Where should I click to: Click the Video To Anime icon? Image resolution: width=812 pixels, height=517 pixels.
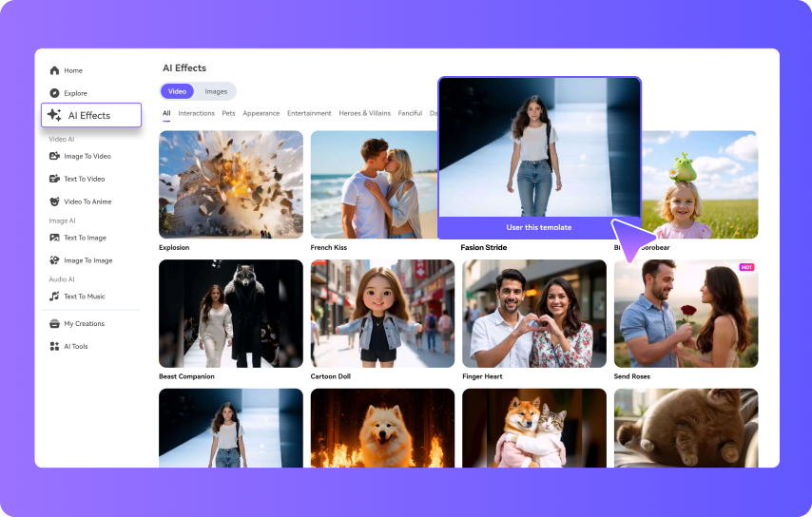pyautogui.click(x=54, y=201)
